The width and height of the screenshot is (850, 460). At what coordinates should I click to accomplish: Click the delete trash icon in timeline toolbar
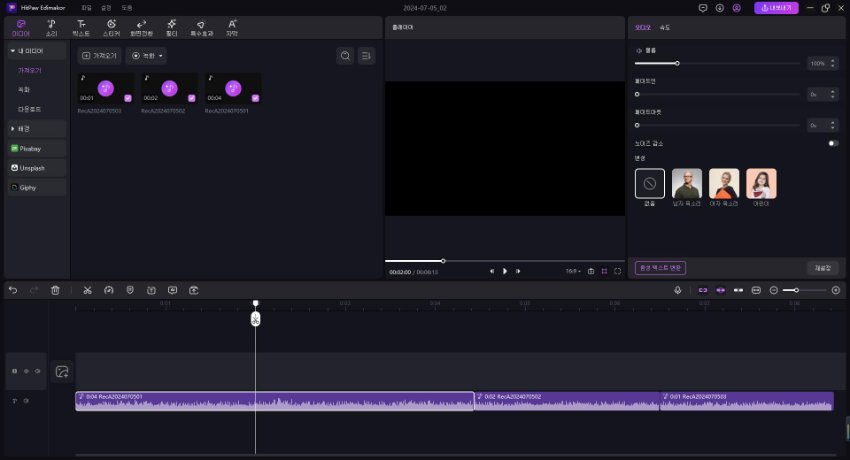(55, 290)
